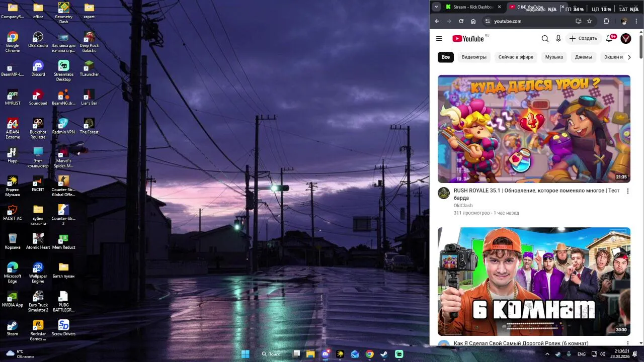The image size is (644, 362).
Task: Reload the YouTube page
Action: [461, 21]
